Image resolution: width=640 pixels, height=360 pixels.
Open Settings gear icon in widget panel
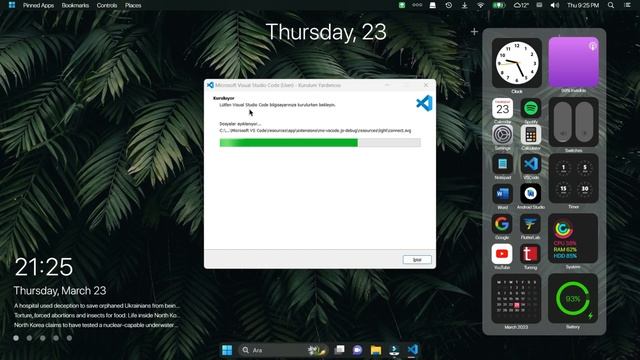pyautogui.click(x=502, y=135)
